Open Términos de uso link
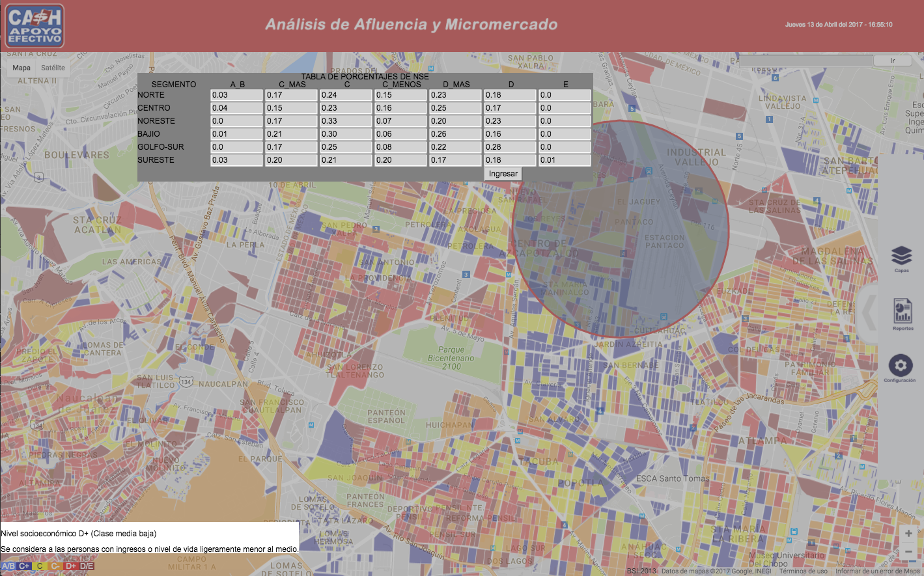924x576 pixels. click(x=803, y=571)
